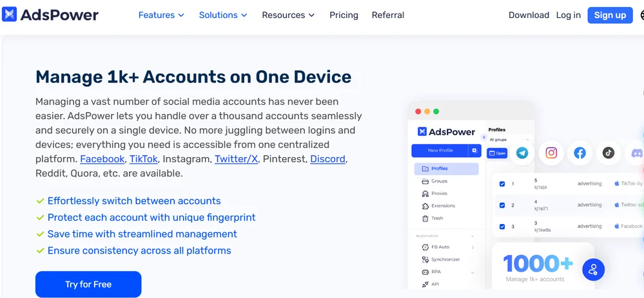Open the Referral page

pos(387,15)
